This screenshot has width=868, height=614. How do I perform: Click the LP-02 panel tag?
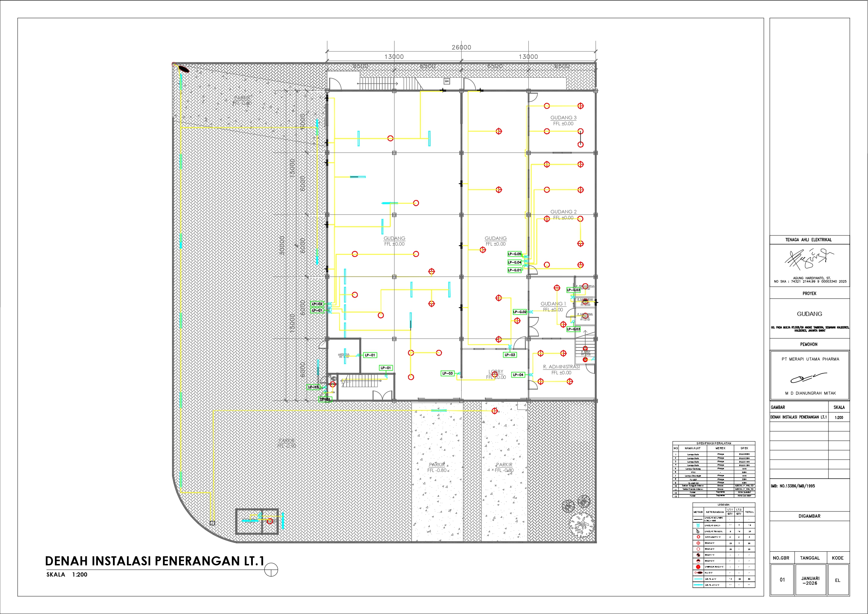point(317,304)
